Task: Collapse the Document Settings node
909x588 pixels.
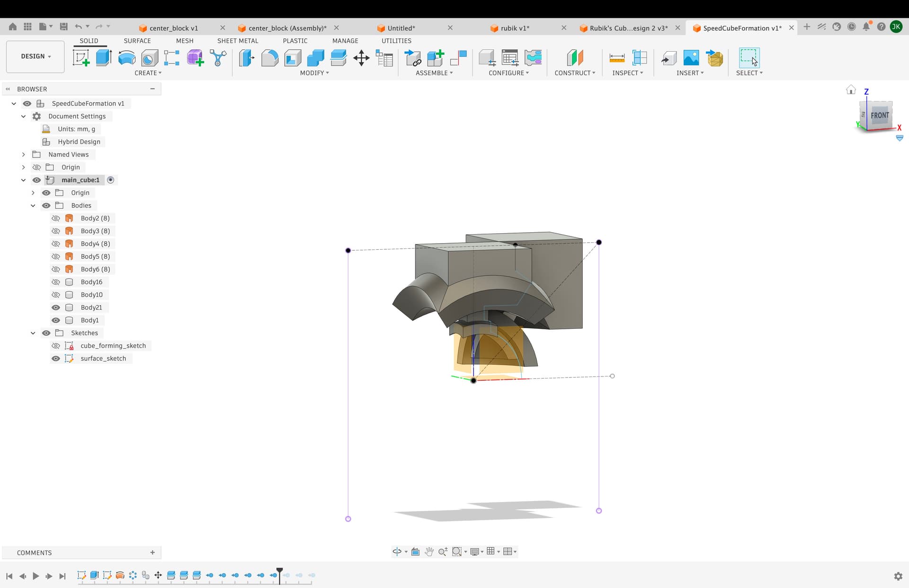Action: click(x=23, y=116)
